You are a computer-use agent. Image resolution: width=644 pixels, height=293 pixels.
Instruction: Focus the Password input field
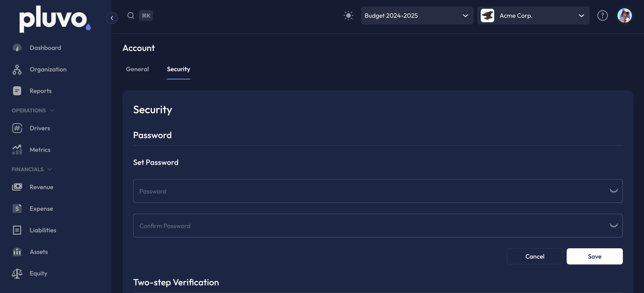click(x=370, y=191)
